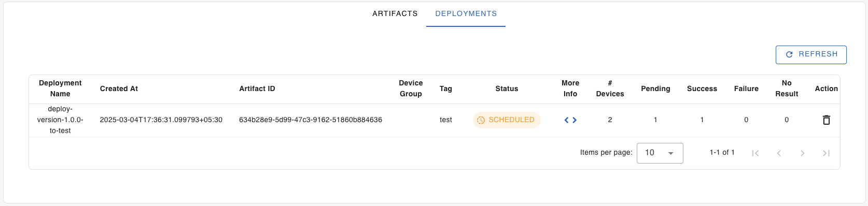Click the Artifact ID column header
The height and width of the screenshot is (206, 868).
click(257, 89)
